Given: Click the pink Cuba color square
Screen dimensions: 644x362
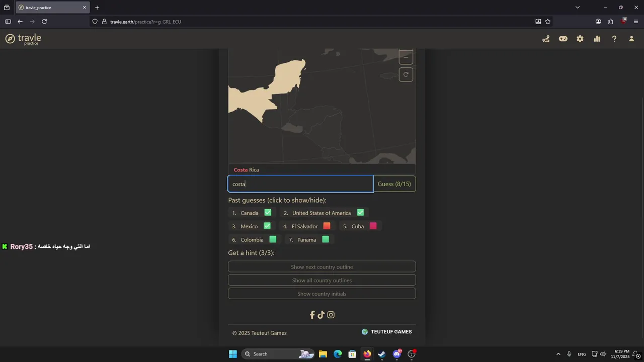Looking at the screenshot, I should pyautogui.click(x=373, y=226).
